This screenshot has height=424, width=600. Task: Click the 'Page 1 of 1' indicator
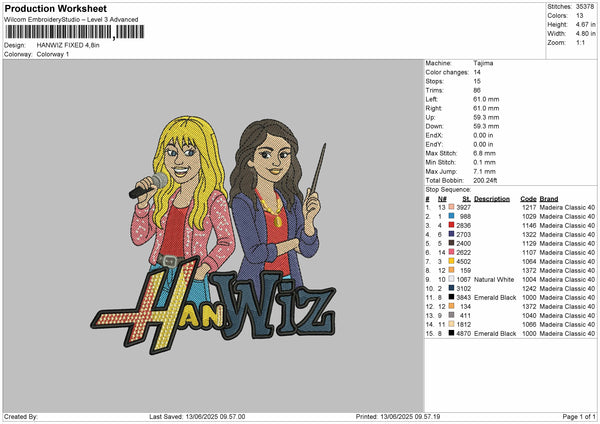(x=579, y=416)
